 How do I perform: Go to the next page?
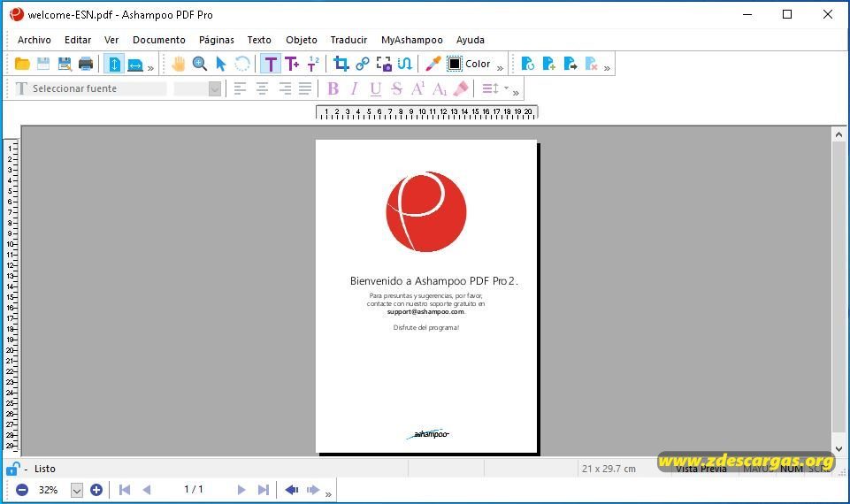[x=241, y=490]
